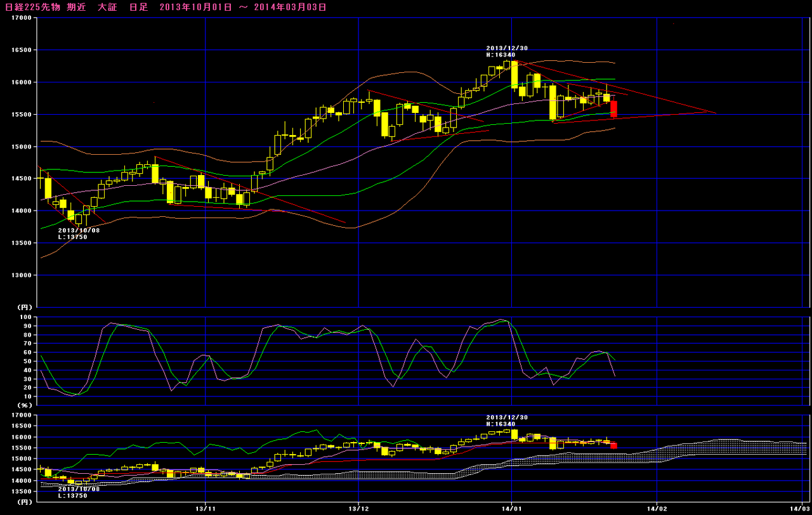Click "14500" on the top price chart axis
The width and height of the screenshot is (812, 515).
pyautogui.click(x=22, y=179)
